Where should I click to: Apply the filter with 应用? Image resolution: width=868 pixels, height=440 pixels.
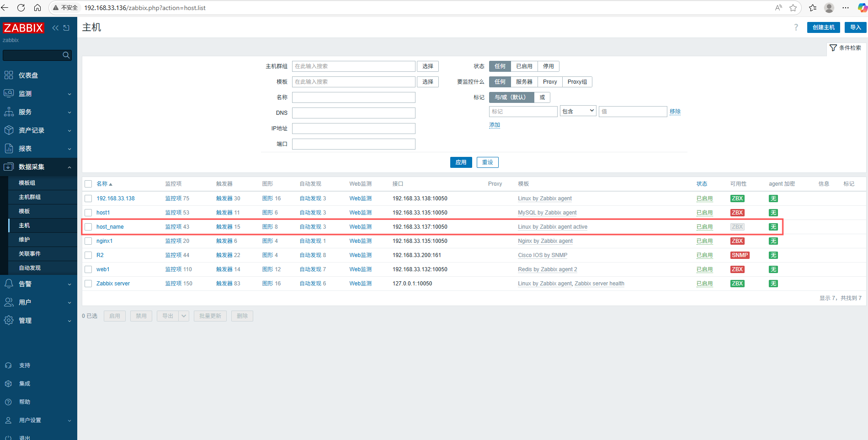(x=461, y=162)
